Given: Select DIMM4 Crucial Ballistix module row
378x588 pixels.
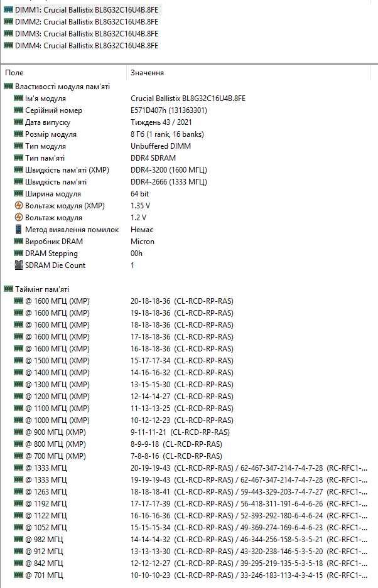Looking at the screenshot, I should click(x=81, y=46).
